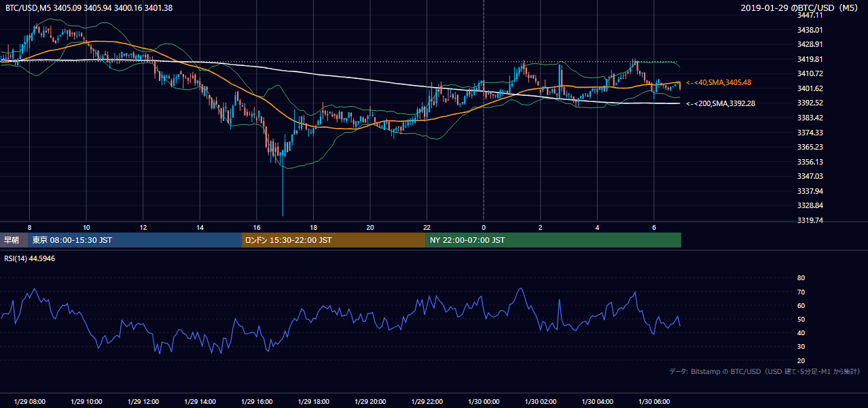Viewport: 868px width, 408px height.
Task: Click the 1/29 12:00 bottom time label
Action: tap(143, 402)
